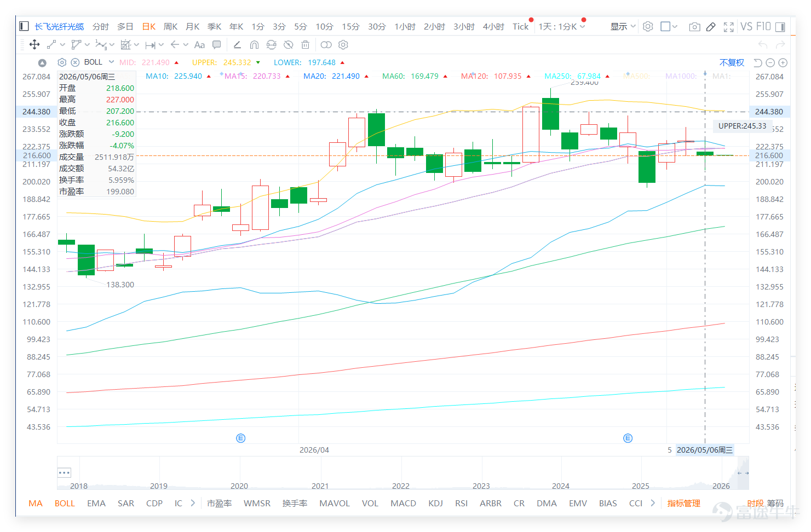Click the trash icon to delete drawings
Image resolution: width=811 pixels, height=532 pixels.
tap(306, 44)
